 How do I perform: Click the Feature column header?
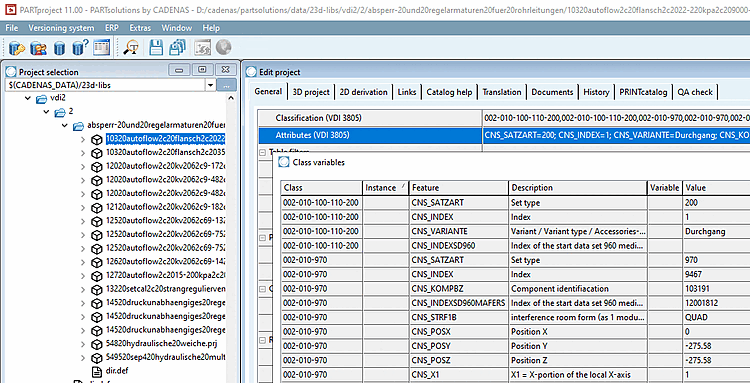click(x=458, y=188)
